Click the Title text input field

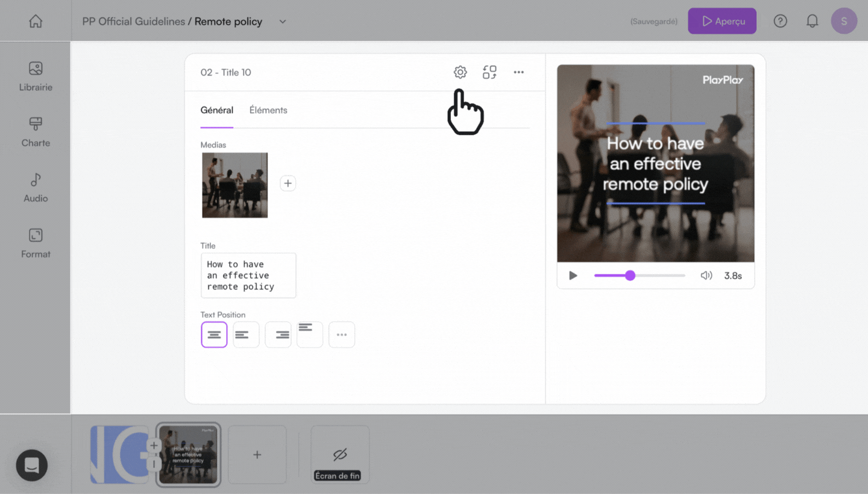pos(248,275)
